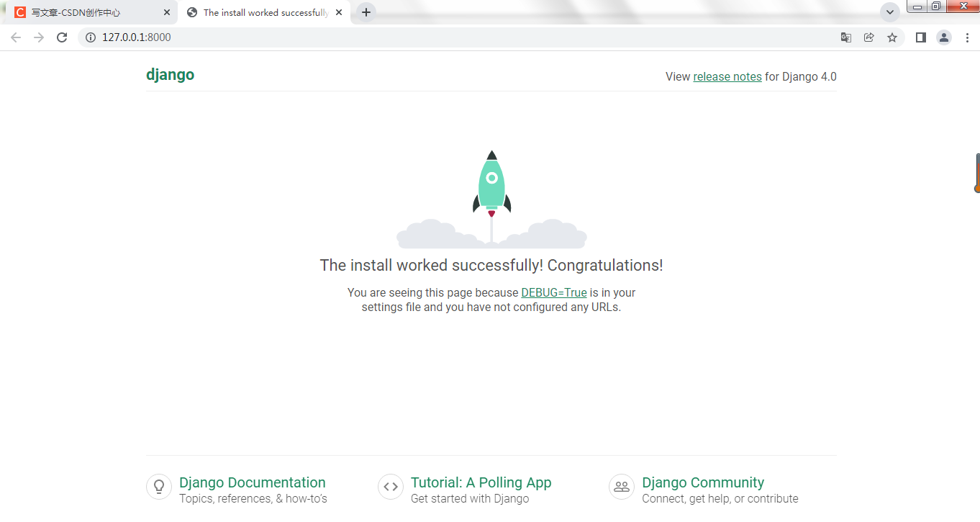Open the DEBUG=True link
Image resolution: width=980 pixels, height=522 pixels.
554,292
